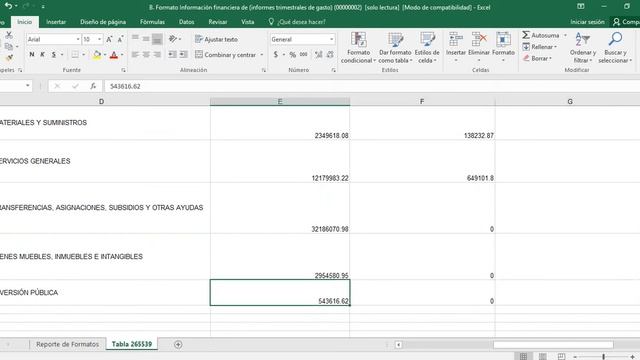Switch to the Revisar ribbon tab
Image resolution: width=640 pixels, height=360 pixels.
[218, 22]
